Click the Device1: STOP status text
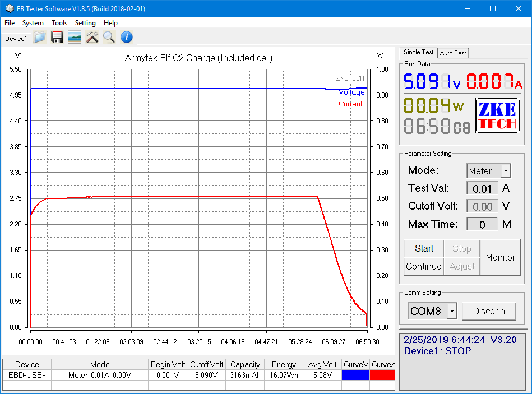 click(x=437, y=351)
